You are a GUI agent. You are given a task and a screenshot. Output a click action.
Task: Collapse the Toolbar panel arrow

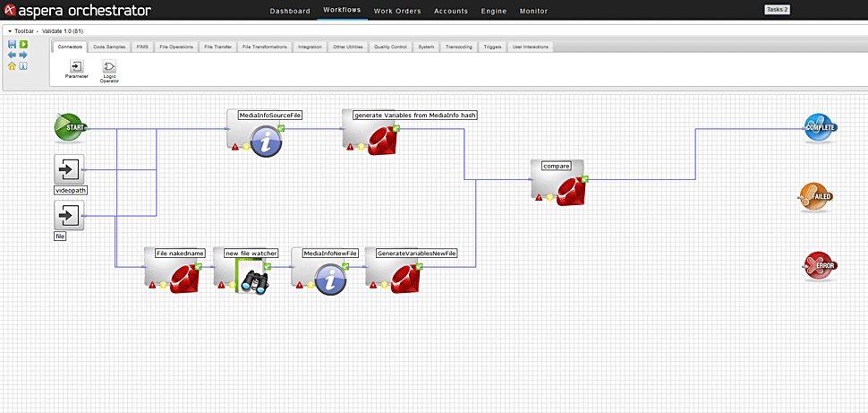click(8, 30)
